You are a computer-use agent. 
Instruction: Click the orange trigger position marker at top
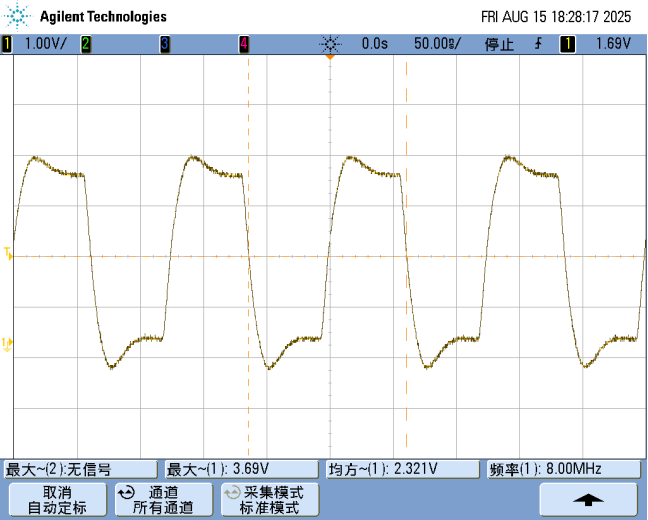click(x=328, y=58)
